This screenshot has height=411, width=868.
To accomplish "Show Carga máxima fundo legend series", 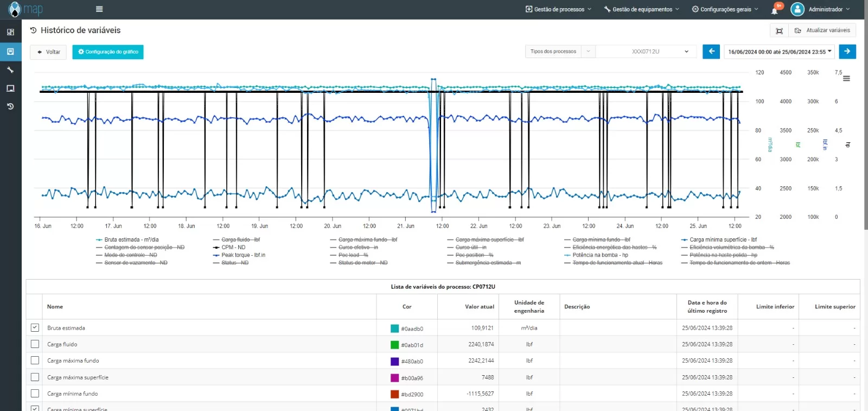I will click(x=364, y=240).
